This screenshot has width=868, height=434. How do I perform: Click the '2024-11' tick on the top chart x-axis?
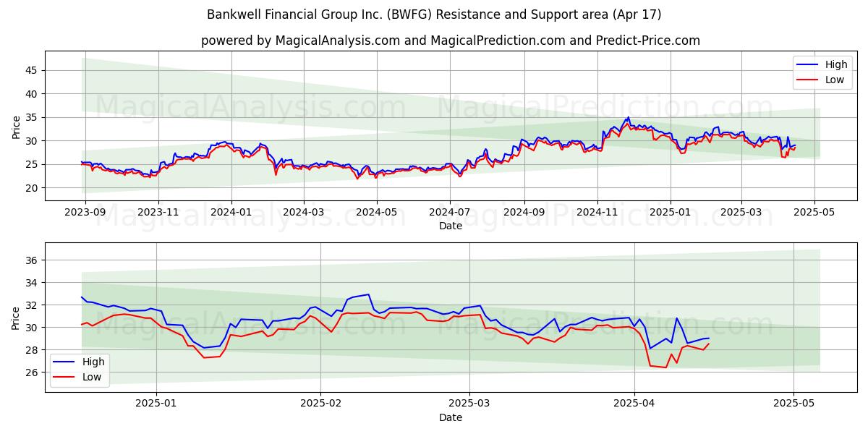coord(597,213)
